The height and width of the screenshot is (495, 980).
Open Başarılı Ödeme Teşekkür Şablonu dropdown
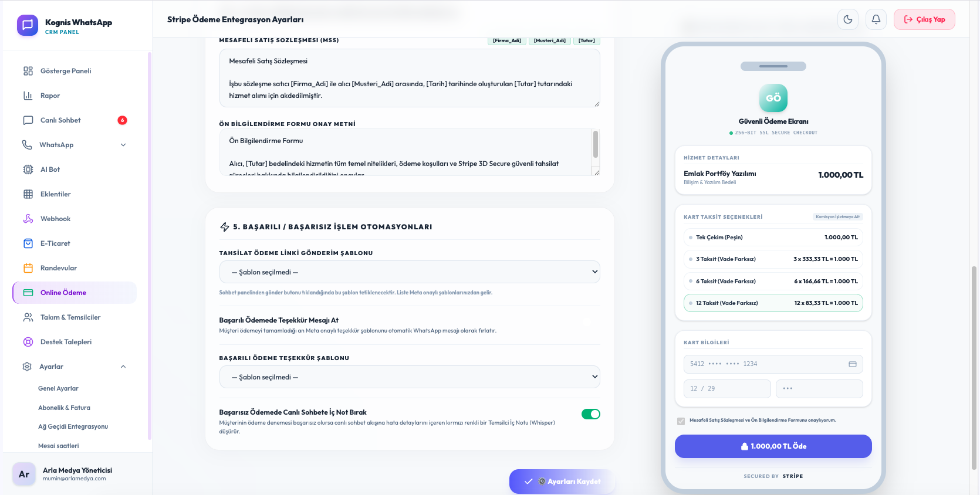pyautogui.click(x=410, y=377)
